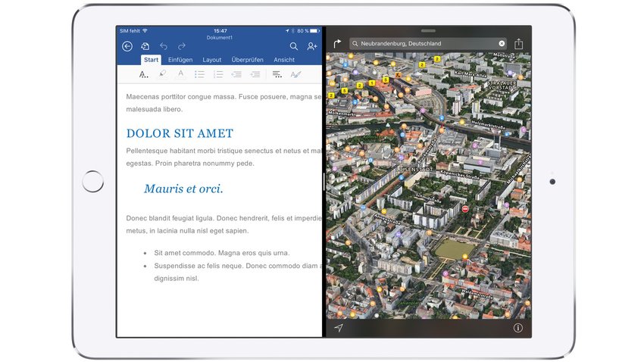The width and height of the screenshot is (644, 362).
Task: Tap the paragraph starting Maecenas porttitor
Action: tap(224, 103)
